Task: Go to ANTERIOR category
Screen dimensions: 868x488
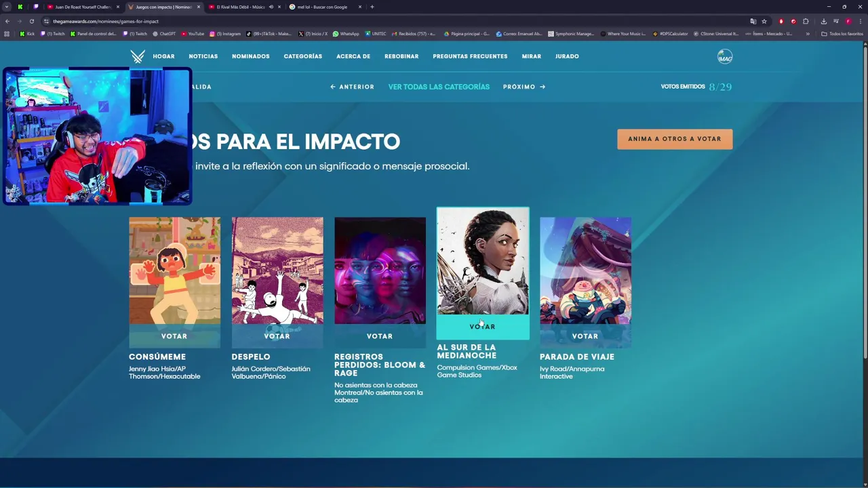Action: coord(352,87)
